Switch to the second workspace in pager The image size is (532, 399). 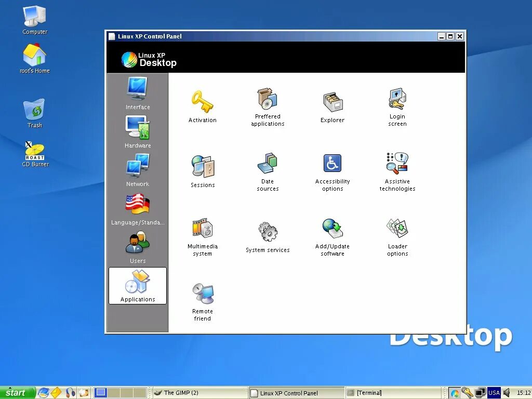point(114,393)
